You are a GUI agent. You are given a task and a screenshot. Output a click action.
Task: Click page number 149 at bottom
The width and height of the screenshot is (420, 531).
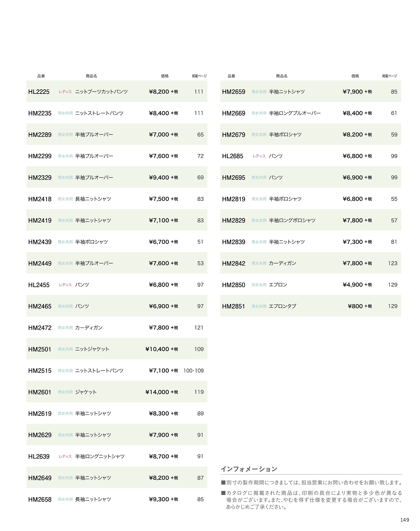click(405, 520)
